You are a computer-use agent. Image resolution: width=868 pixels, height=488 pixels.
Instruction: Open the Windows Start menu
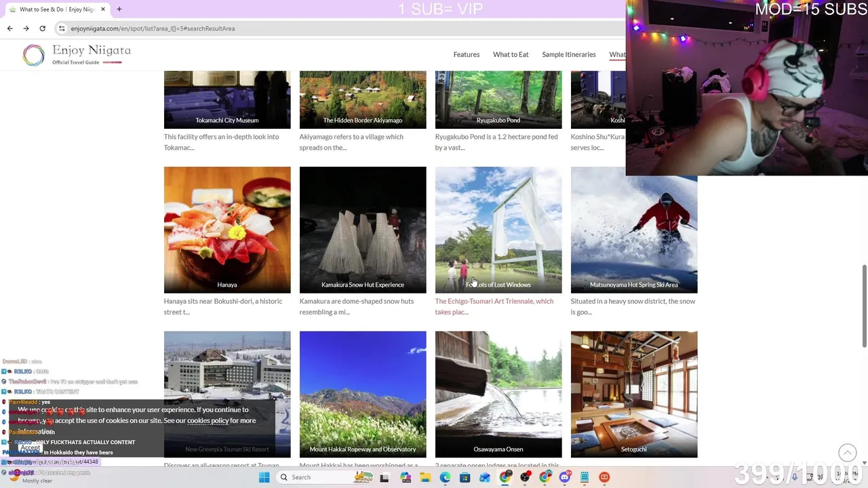click(264, 477)
